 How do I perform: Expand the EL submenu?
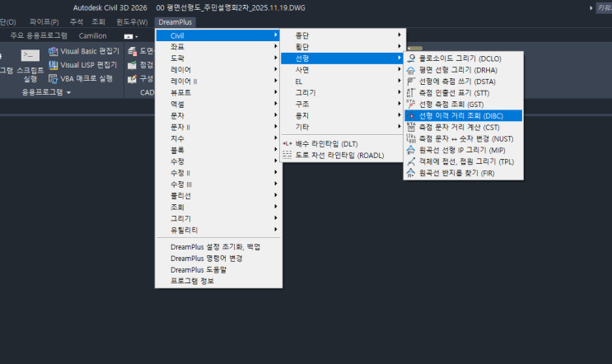(343, 82)
